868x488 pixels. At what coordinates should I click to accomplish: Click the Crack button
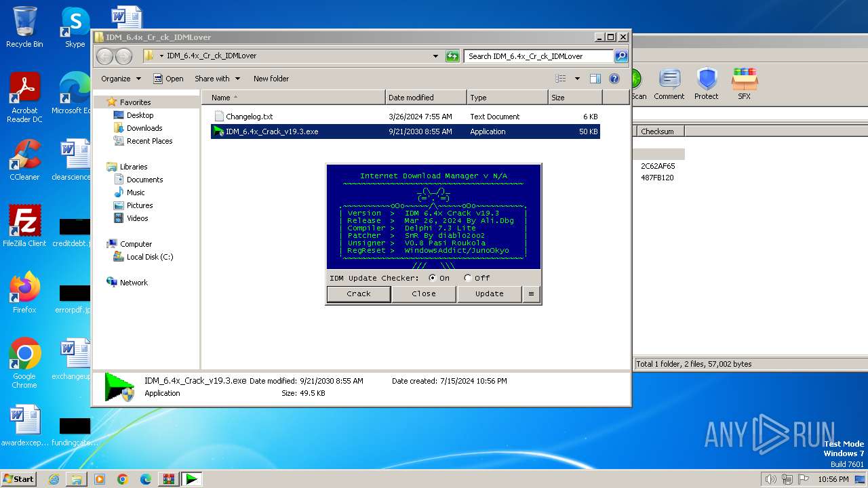(x=359, y=293)
